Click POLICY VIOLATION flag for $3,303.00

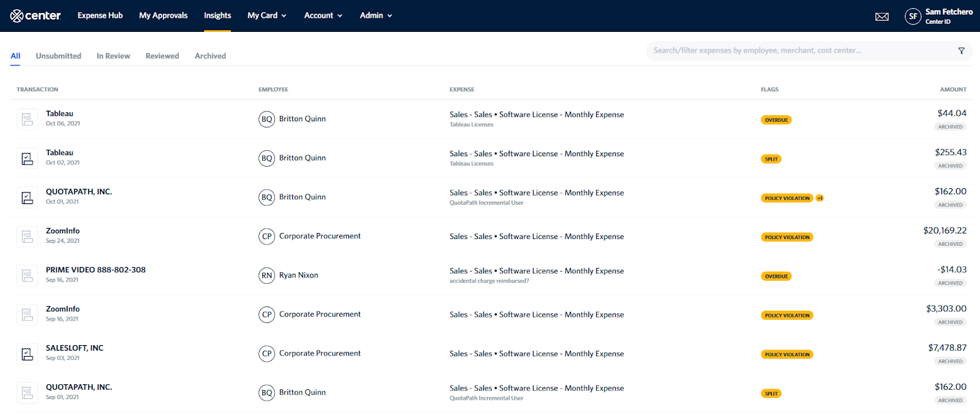click(787, 316)
